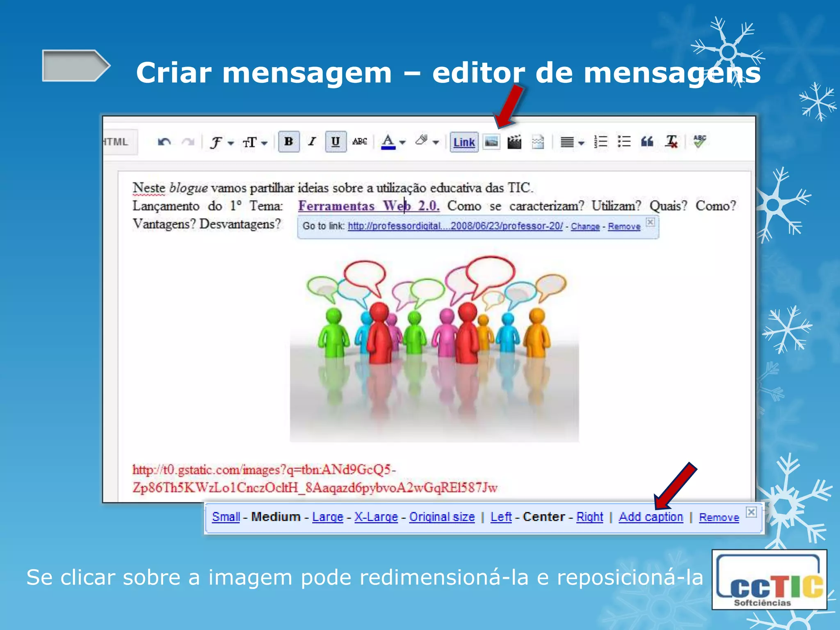The height and width of the screenshot is (630, 840).
Task: Apply blockquote formatting
Action: 647,142
